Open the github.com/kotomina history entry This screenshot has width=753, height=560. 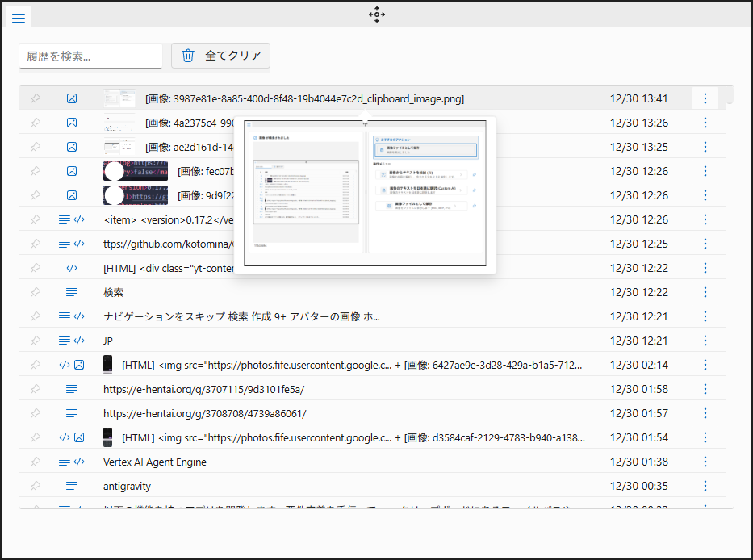click(x=202, y=244)
